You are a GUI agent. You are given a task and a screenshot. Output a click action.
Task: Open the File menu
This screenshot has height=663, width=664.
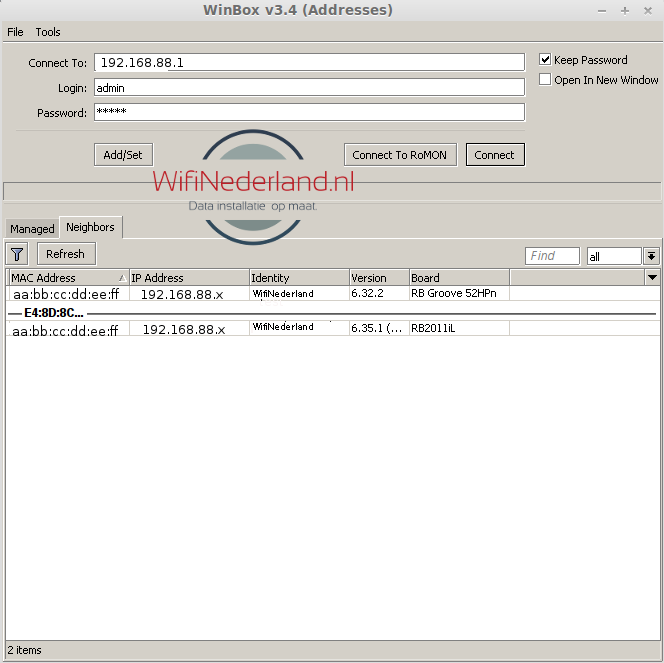(15, 32)
